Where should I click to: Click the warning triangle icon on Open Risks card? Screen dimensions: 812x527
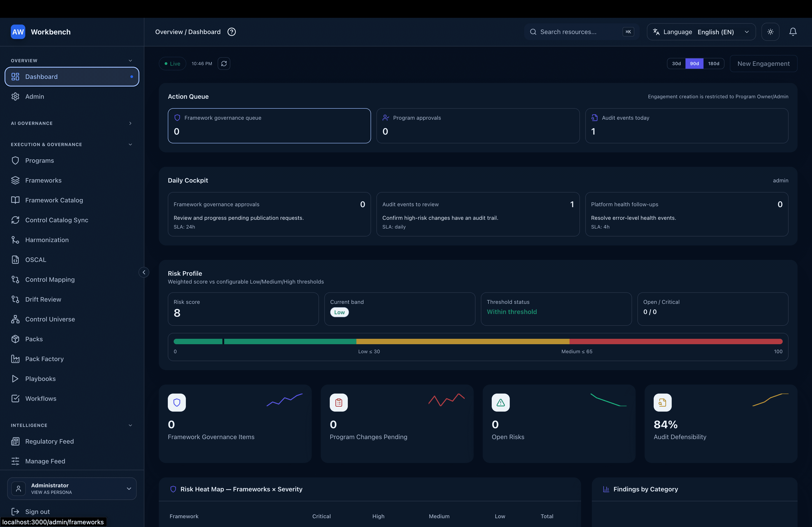(x=501, y=403)
